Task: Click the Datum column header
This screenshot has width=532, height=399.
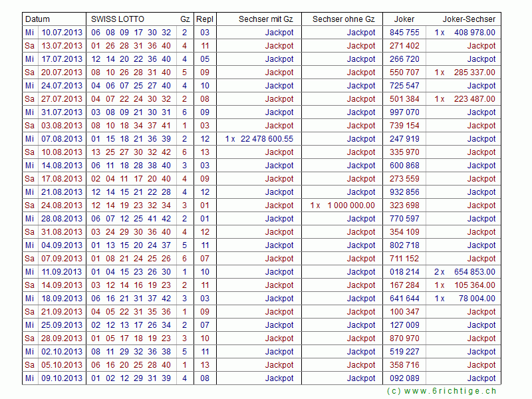Action: click(37, 19)
